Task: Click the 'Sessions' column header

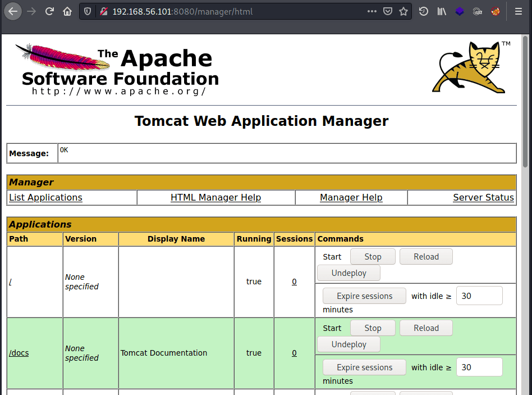Action: pyautogui.click(x=294, y=239)
